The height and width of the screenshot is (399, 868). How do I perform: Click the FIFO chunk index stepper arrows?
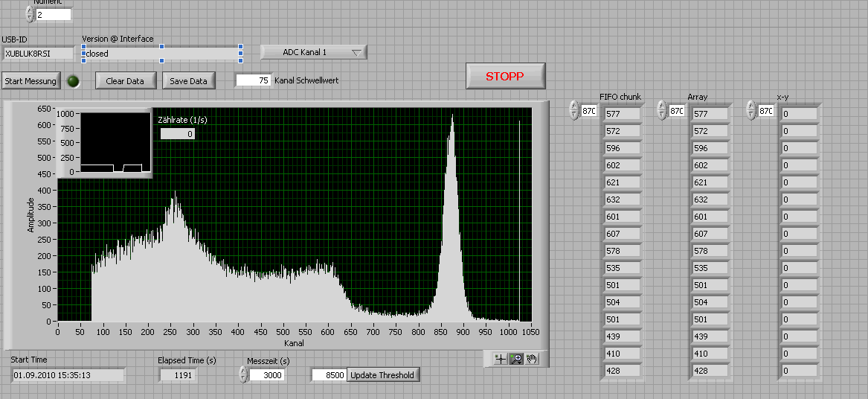573,111
